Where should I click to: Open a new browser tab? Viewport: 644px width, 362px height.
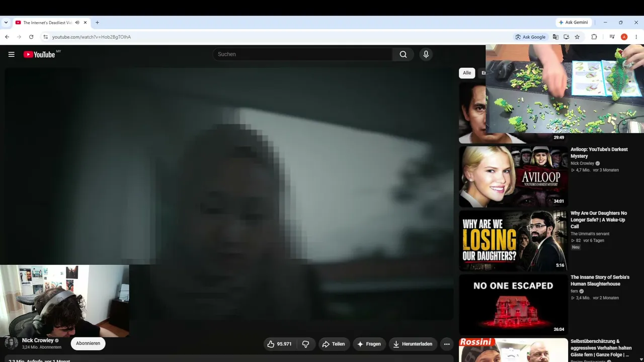tap(97, 23)
